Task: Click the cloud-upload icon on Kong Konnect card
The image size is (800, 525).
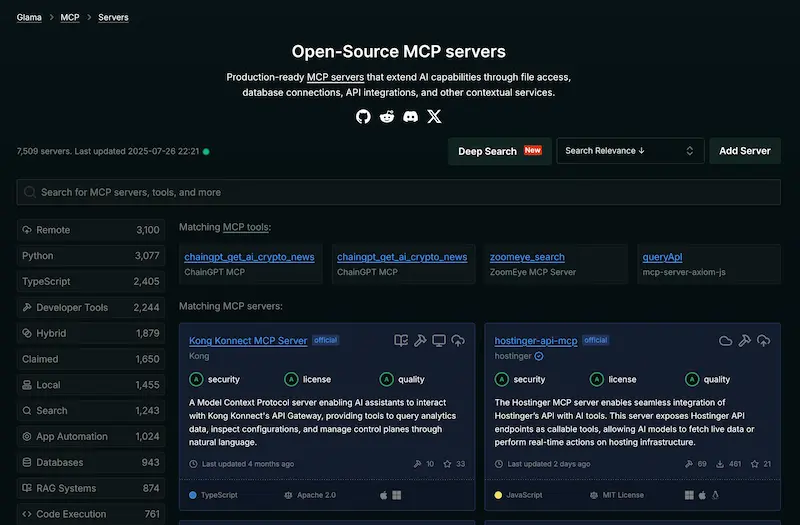Action: click(x=458, y=340)
